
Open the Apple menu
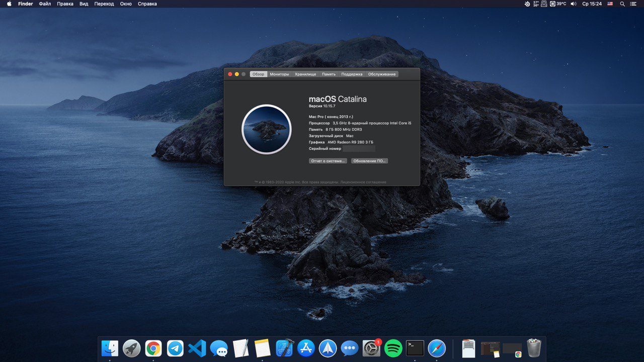click(x=9, y=4)
